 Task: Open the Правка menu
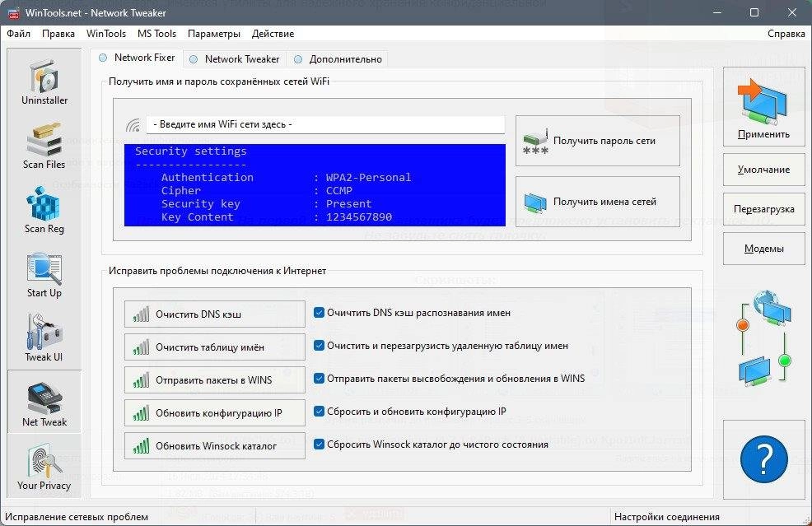pyautogui.click(x=58, y=34)
